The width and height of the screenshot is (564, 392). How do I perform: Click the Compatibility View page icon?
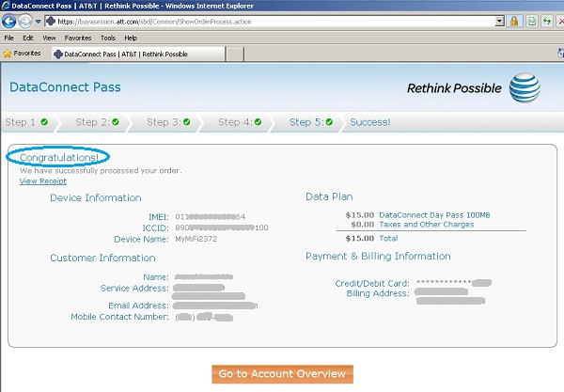tap(532, 22)
